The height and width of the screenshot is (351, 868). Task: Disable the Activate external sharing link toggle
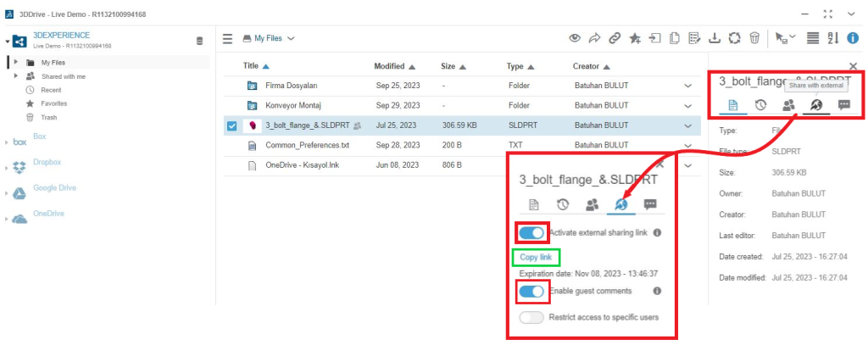tap(531, 232)
